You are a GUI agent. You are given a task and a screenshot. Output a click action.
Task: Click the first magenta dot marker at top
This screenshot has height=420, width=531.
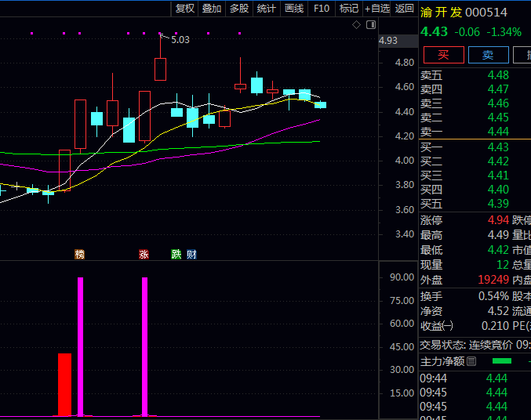(x=31, y=33)
